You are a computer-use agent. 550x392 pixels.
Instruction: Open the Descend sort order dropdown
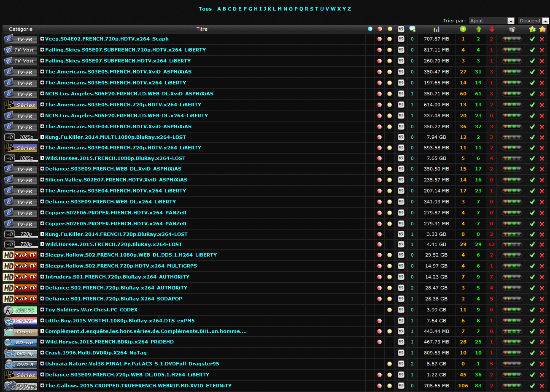[x=533, y=21]
